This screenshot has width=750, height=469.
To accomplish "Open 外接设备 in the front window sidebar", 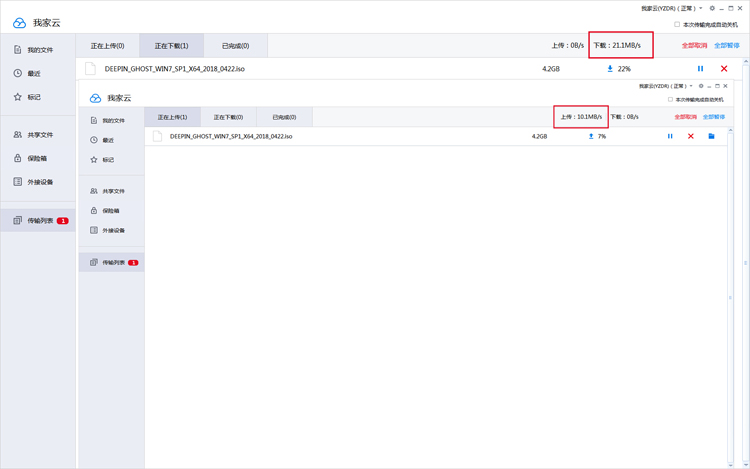I will pos(108,230).
